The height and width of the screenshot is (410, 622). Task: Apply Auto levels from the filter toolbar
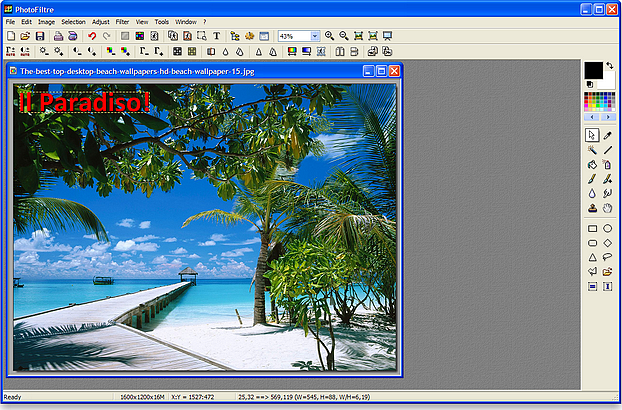pos(11,51)
